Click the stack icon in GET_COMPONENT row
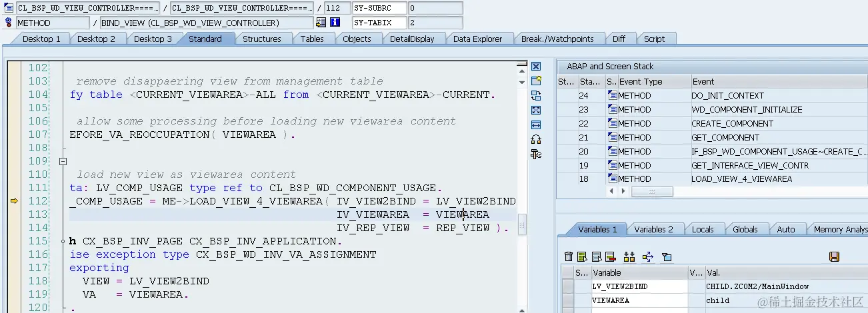 (x=613, y=138)
